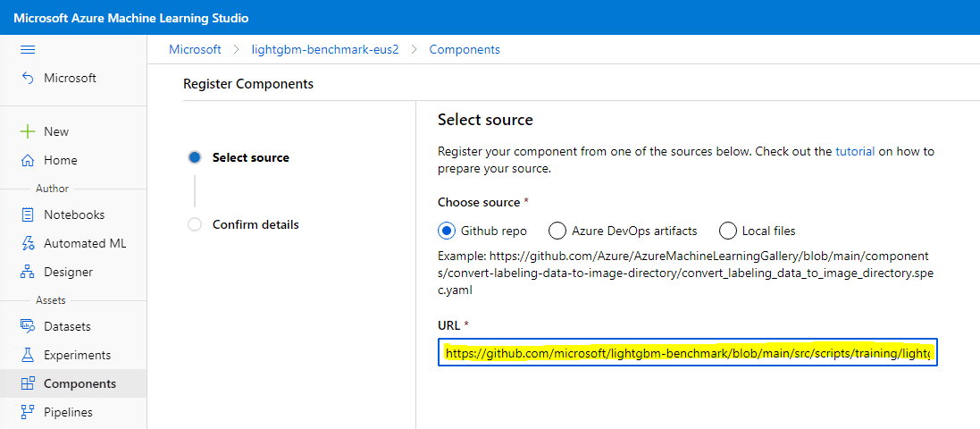The image size is (980, 429).
Task: Open the tutorial hyperlink
Action: [x=855, y=151]
